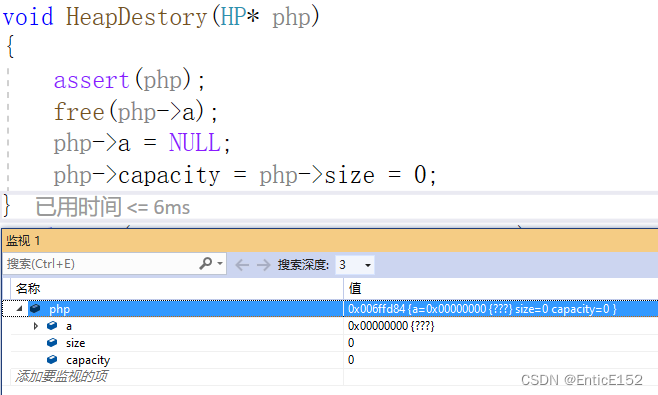Click the 值 column header
The width and height of the screenshot is (658, 395).
(355, 288)
